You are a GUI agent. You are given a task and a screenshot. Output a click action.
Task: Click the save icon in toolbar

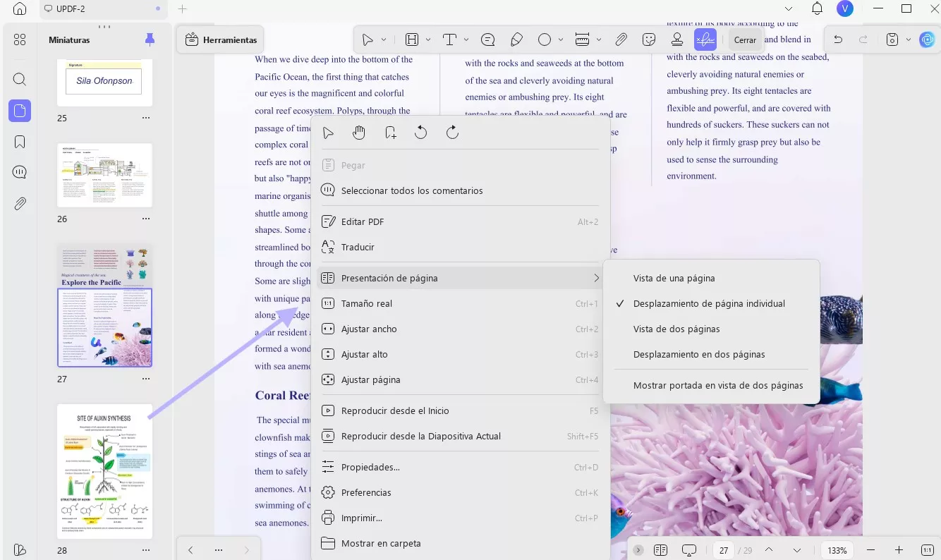click(x=892, y=39)
